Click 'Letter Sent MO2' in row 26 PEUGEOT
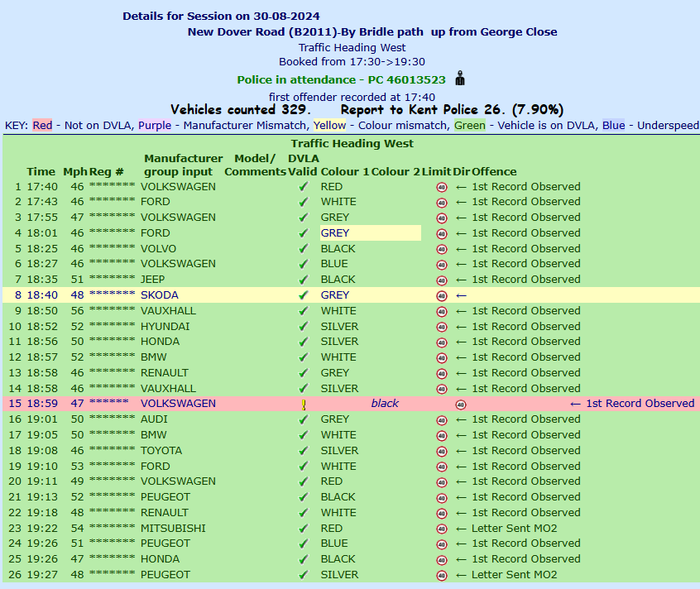 point(515,575)
